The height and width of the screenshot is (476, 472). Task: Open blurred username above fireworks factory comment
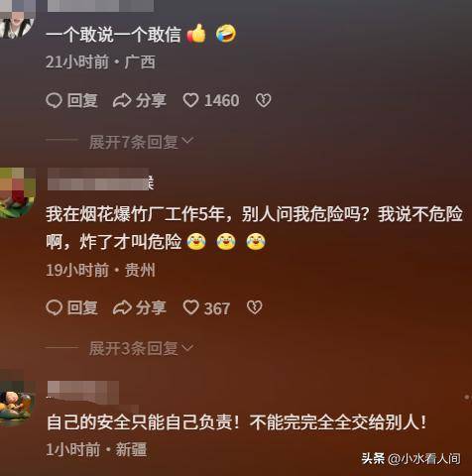point(101,179)
